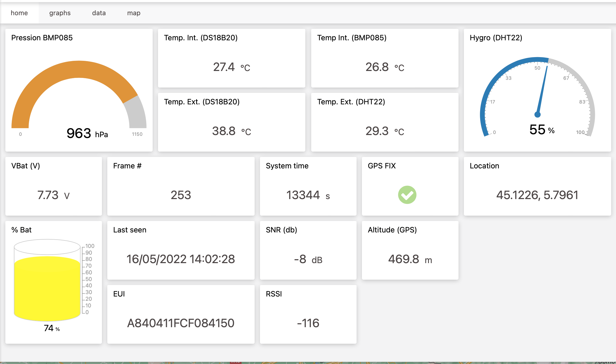Image resolution: width=616 pixels, height=364 pixels.
Task: Click the Frame # label
Action: tap(127, 166)
